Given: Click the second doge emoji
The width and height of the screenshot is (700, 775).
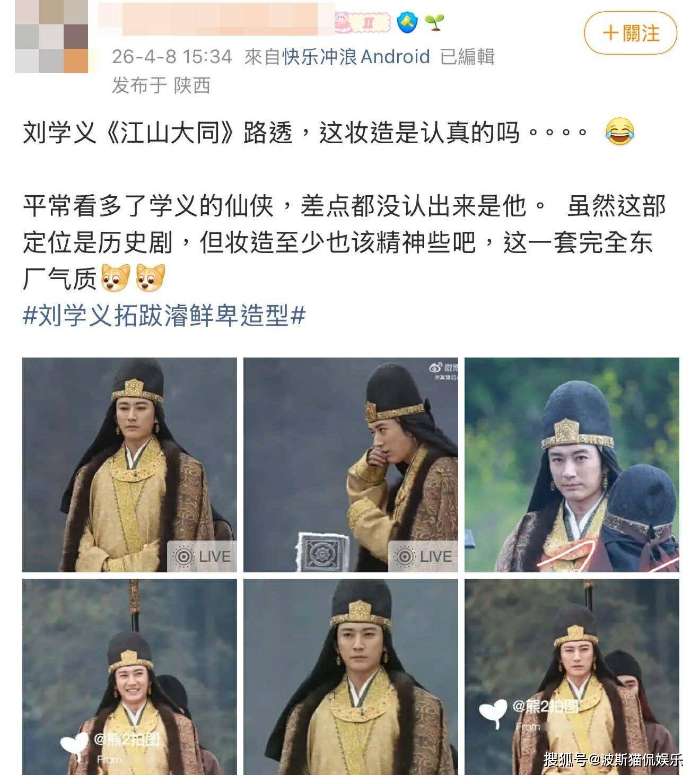Looking at the screenshot, I should [x=151, y=277].
